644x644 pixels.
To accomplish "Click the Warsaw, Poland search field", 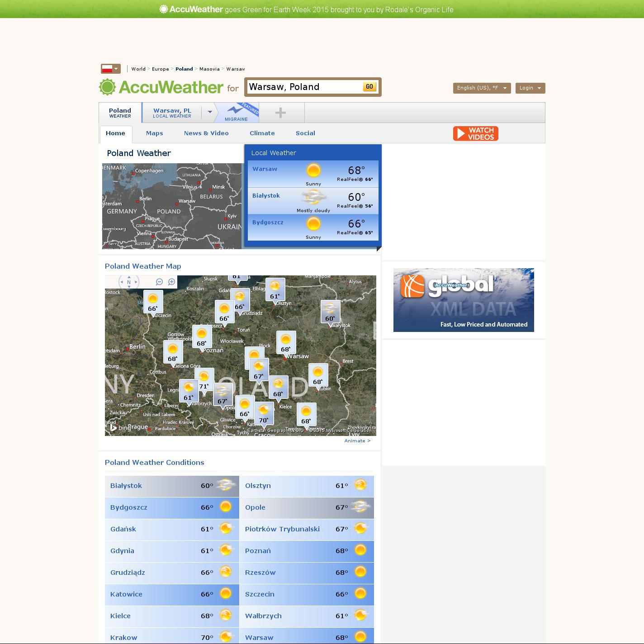I will pos(304,87).
